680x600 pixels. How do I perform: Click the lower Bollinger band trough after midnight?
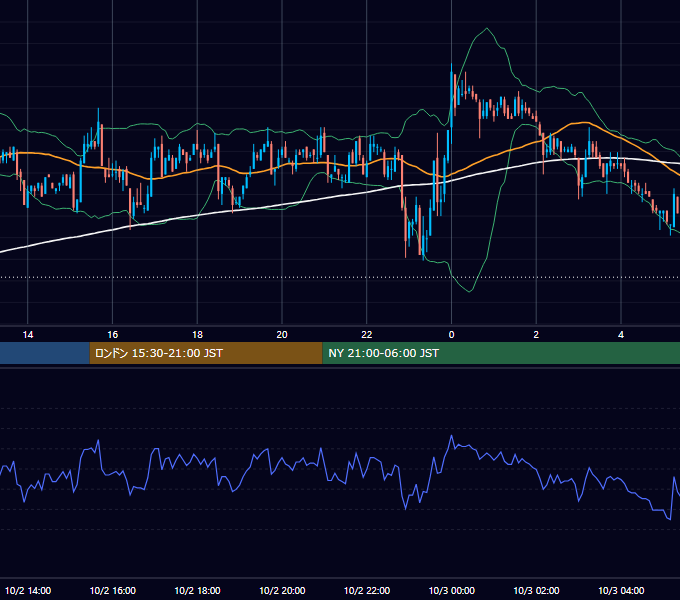[469, 291]
